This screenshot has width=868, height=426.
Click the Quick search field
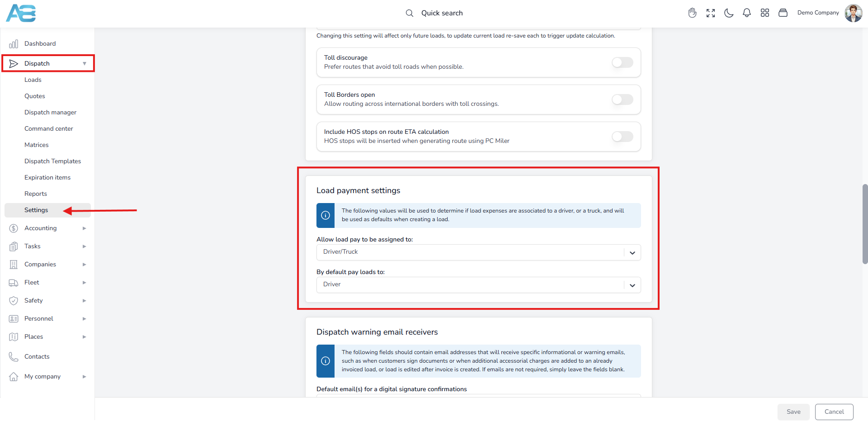(442, 13)
